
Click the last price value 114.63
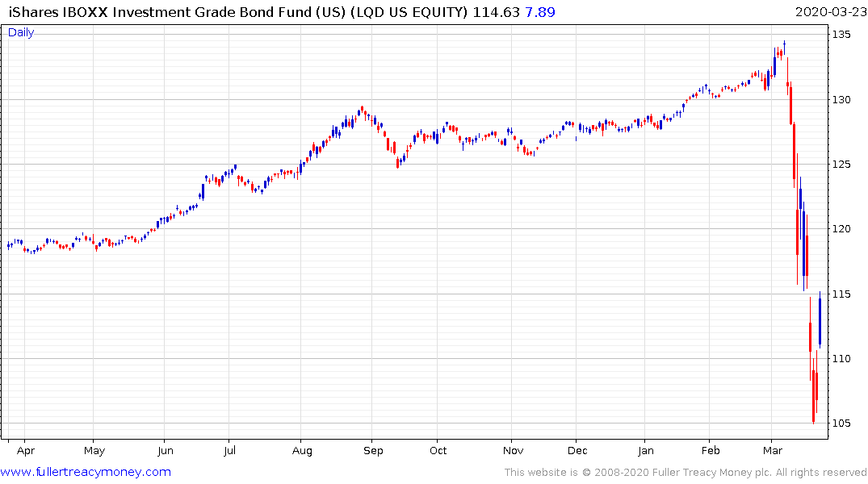(496, 12)
